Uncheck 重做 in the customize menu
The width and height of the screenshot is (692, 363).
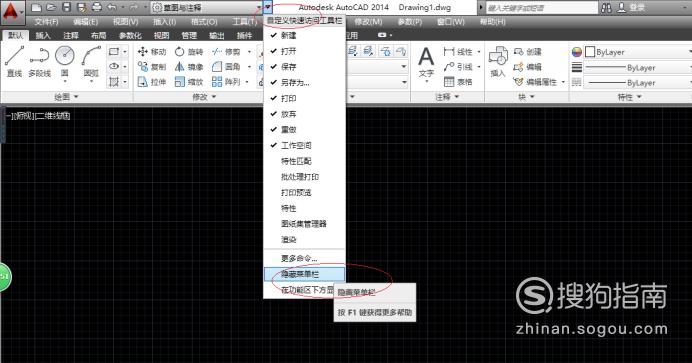pyautogui.click(x=304, y=130)
